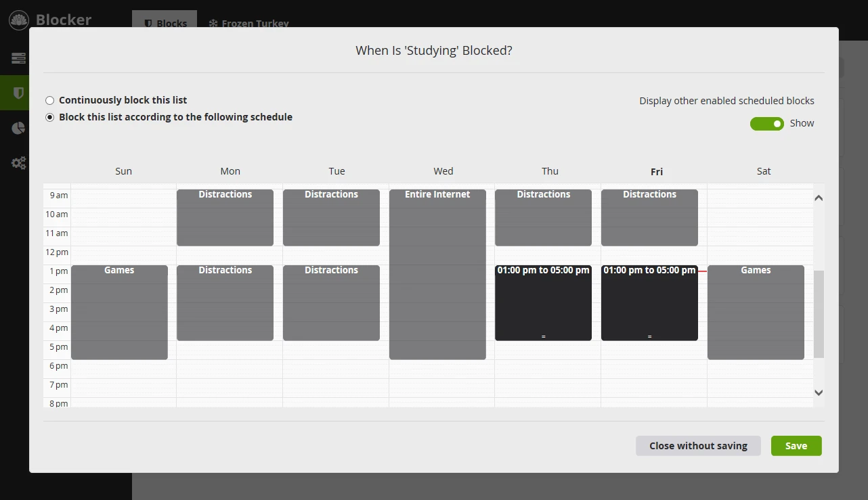Click the schedule scroll-down chevron

tap(819, 392)
